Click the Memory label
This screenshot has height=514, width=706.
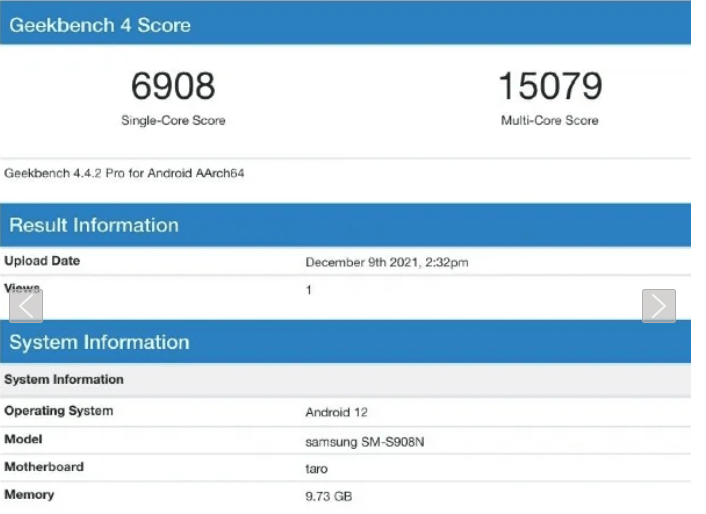[29, 495]
